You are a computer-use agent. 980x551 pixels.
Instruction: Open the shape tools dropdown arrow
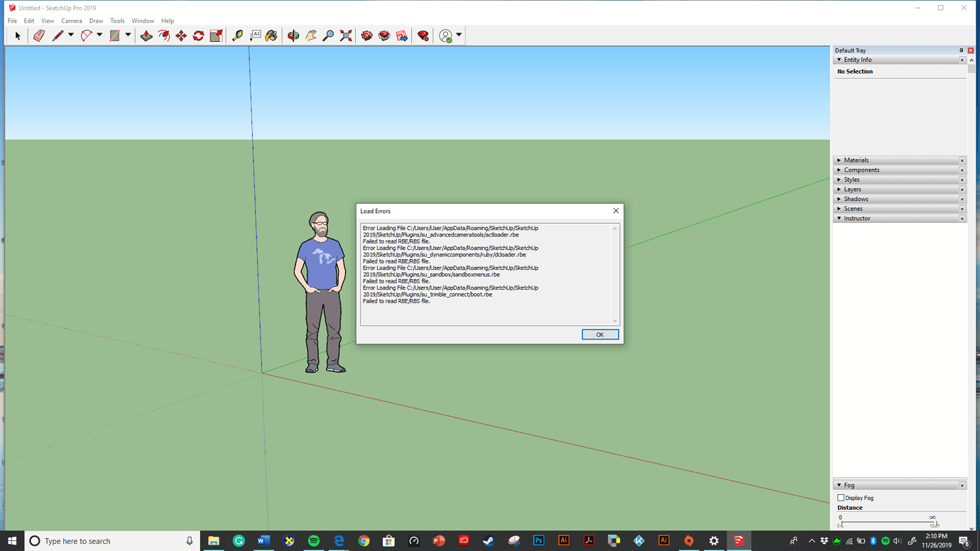point(128,36)
